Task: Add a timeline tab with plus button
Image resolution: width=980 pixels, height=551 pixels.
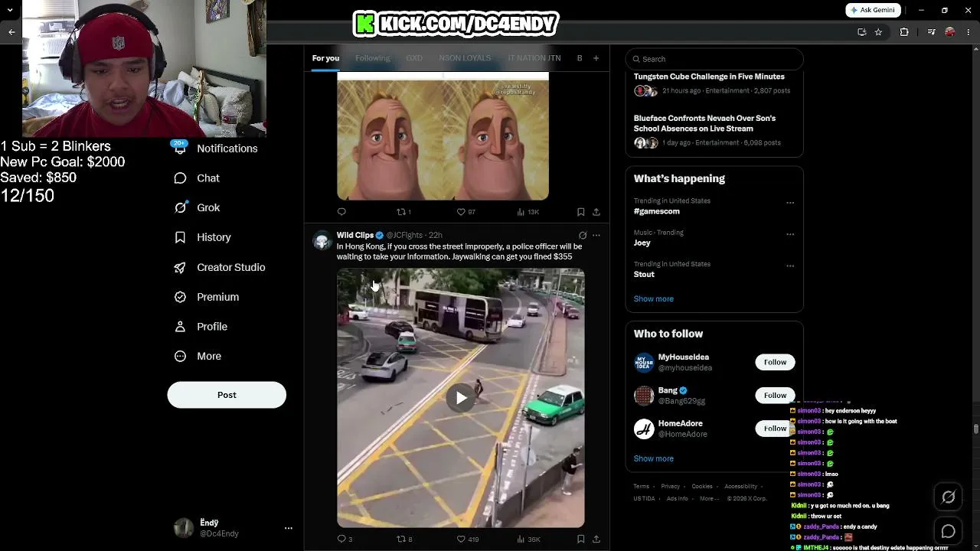Action: click(x=596, y=58)
